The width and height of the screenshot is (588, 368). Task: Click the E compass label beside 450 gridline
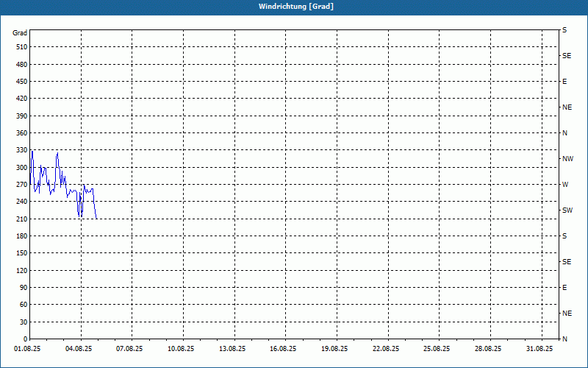click(564, 82)
